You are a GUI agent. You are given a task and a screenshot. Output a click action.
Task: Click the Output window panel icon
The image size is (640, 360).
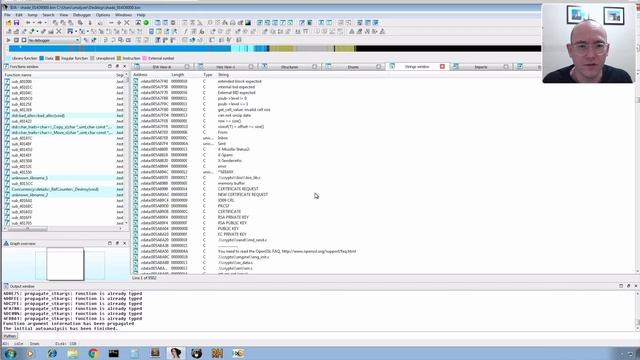tap(6, 286)
